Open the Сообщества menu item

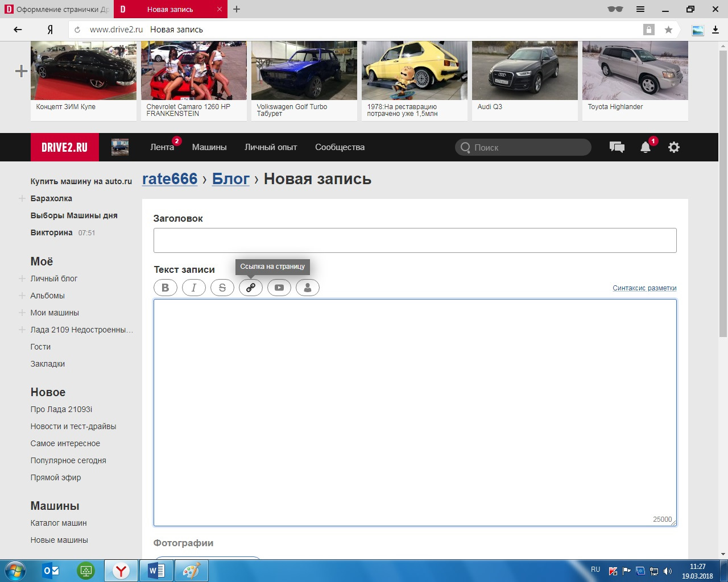point(340,147)
